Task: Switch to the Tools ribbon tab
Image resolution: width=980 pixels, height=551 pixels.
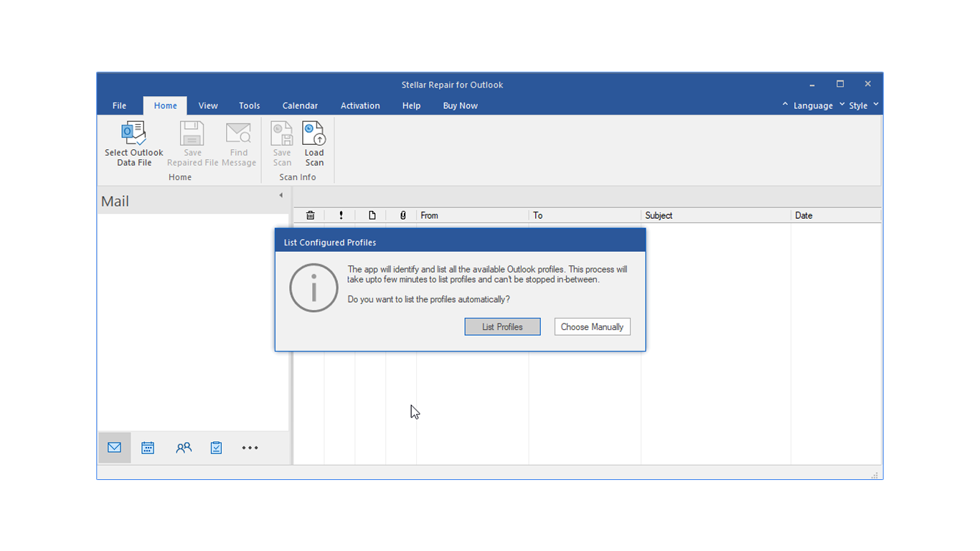Action: click(249, 105)
